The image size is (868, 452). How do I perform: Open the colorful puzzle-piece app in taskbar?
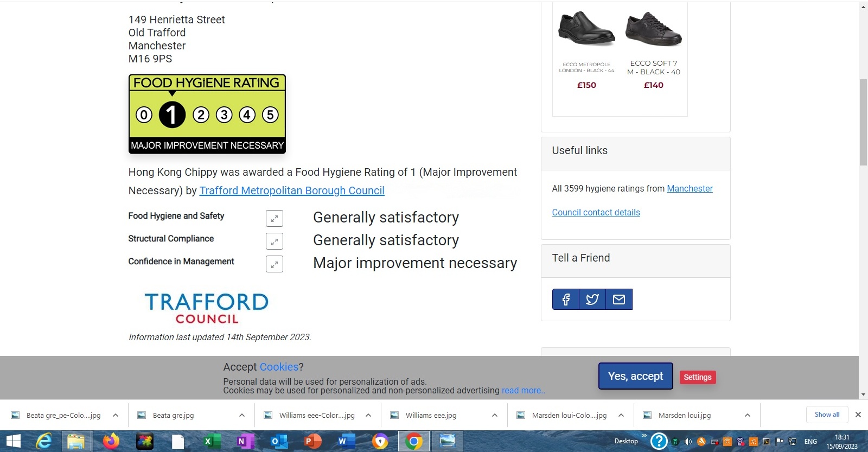[145, 441]
